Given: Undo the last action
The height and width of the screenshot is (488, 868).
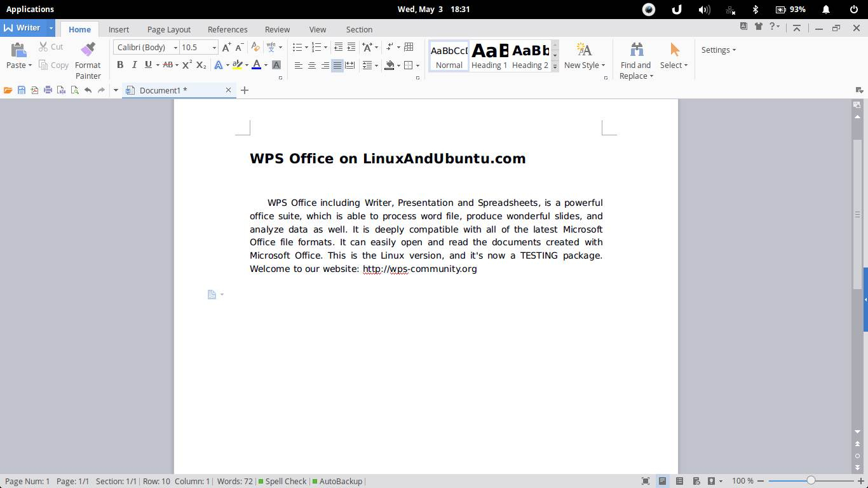Looking at the screenshot, I should tap(88, 90).
